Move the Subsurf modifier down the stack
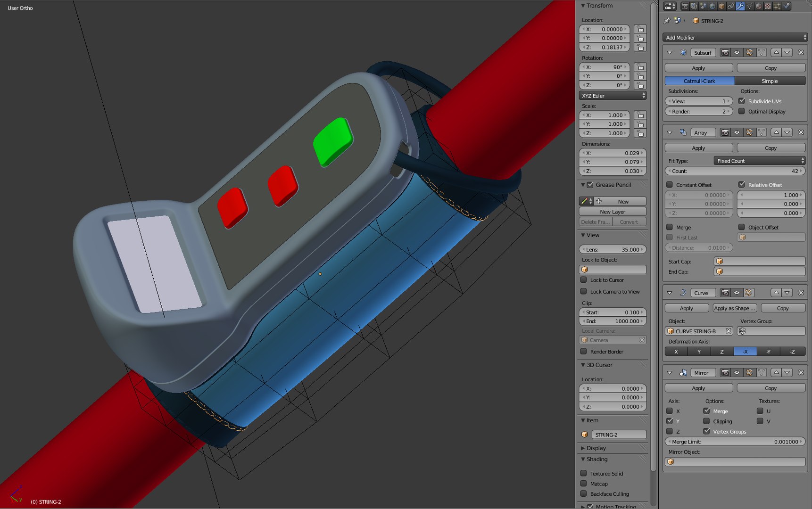 787,52
